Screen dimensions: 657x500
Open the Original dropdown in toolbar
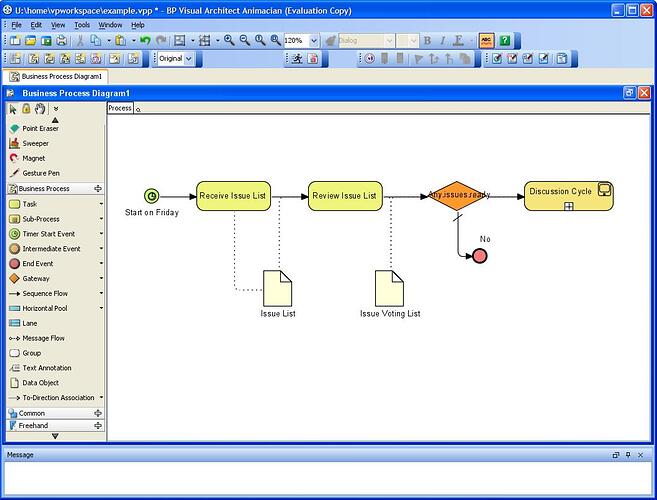[189, 59]
